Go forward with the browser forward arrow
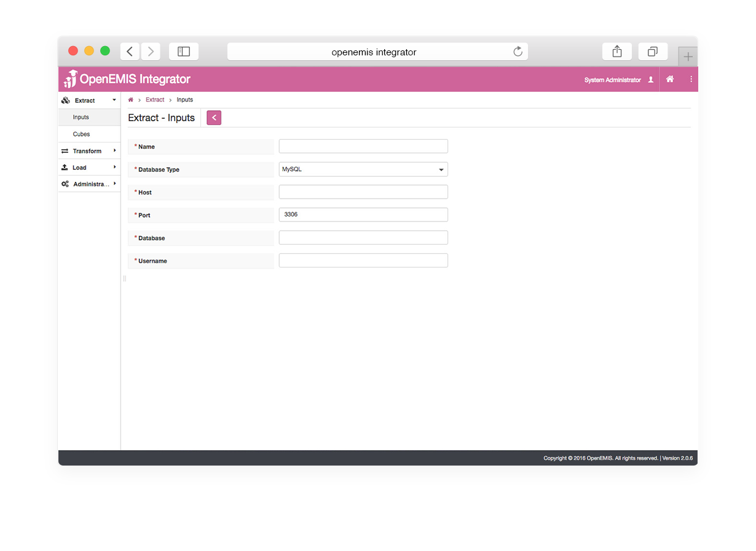Viewport: 756px width, 551px height. pyautogui.click(x=151, y=52)
